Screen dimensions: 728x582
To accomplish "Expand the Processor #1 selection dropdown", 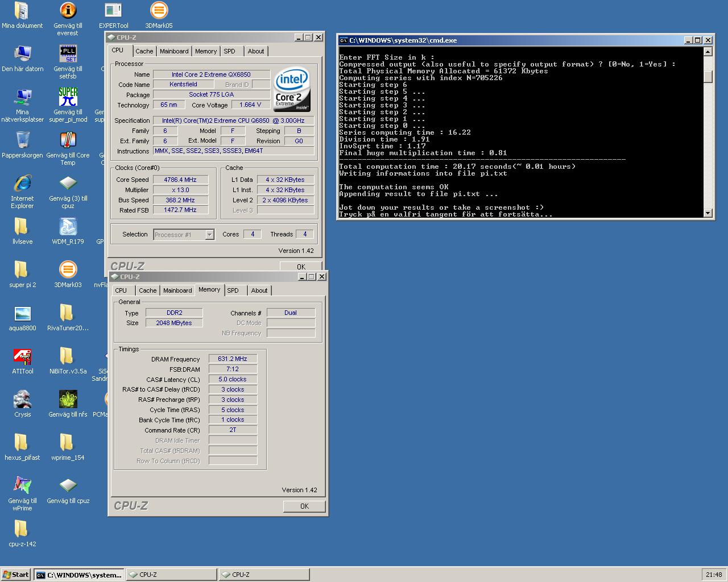I will pyautogui.click(x=209, y=234).
